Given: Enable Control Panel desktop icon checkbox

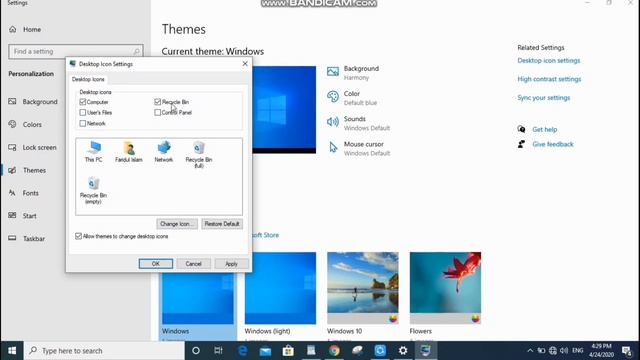Looking at the screenshot, I should [x=158, y=112].
